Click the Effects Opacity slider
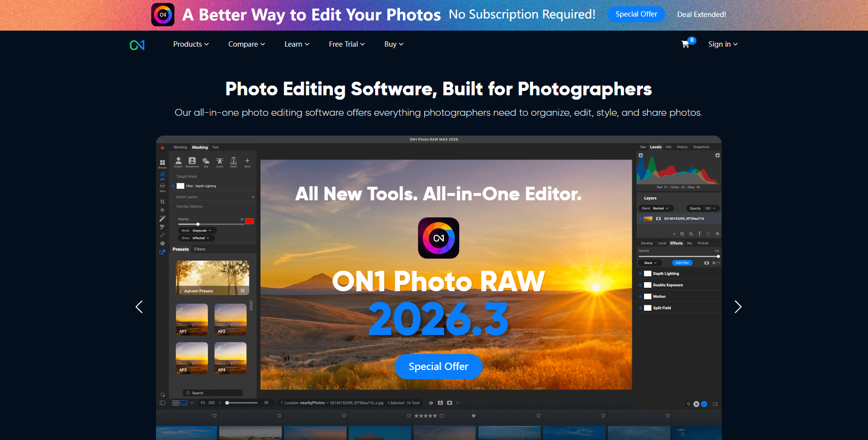The width and height of the screenshot is (868, 440). [679, 256]
